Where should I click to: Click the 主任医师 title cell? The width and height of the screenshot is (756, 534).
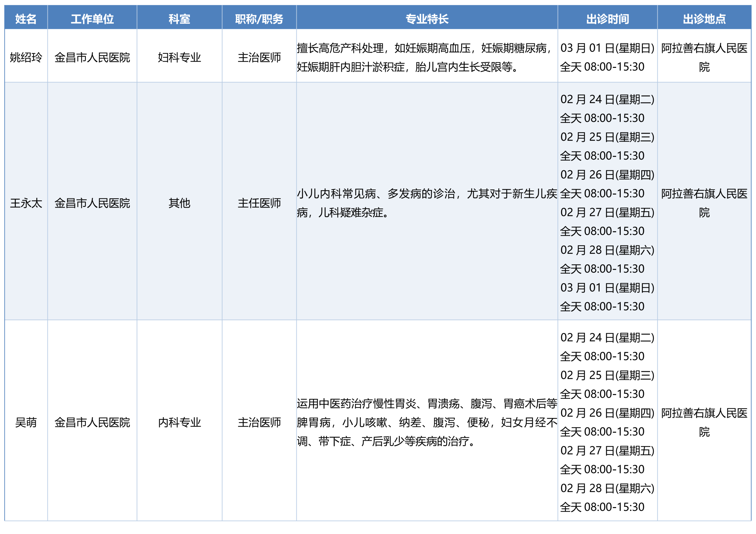pos(259,203)
